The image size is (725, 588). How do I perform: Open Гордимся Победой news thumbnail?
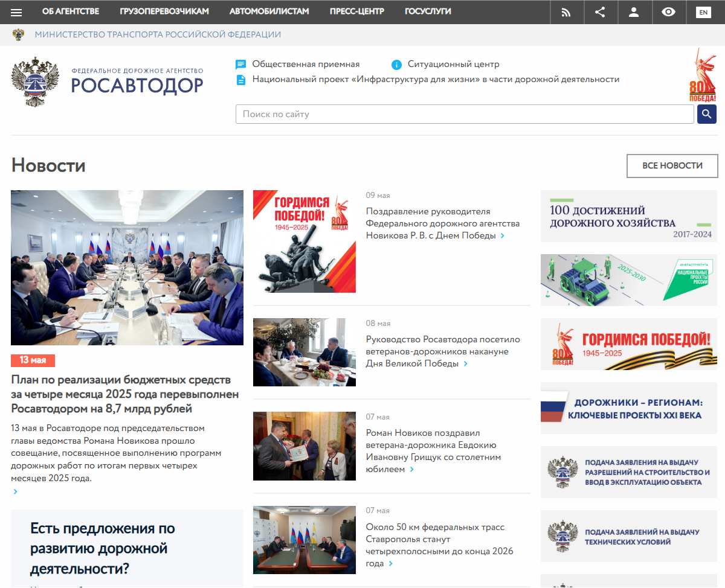click(304, 241)
